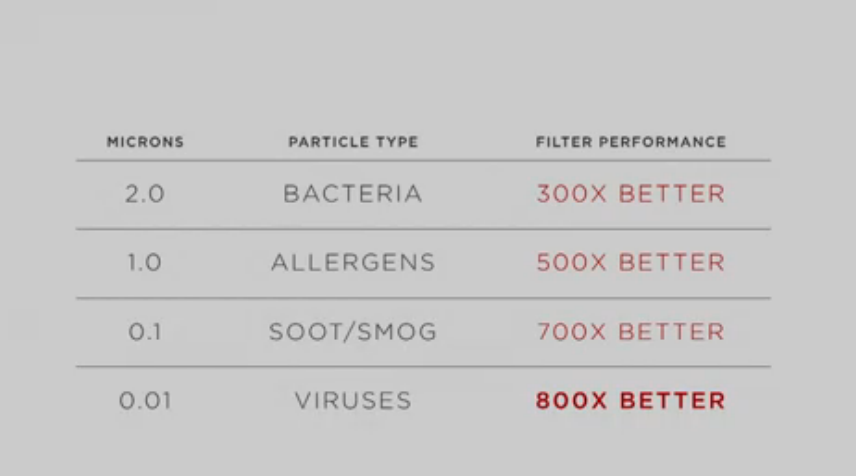Click the 500X BETTER text

click(631, 263)
